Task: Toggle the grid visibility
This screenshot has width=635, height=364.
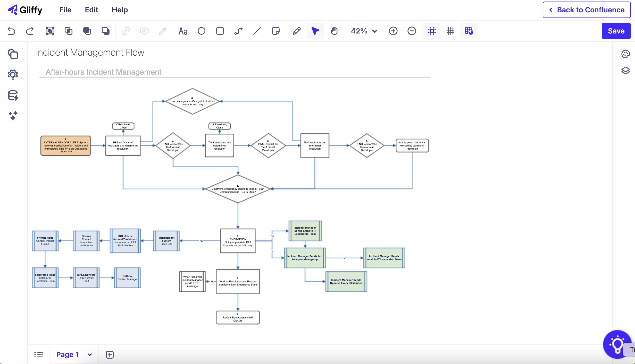Action: pyautogui.click(x=450, y=31)
